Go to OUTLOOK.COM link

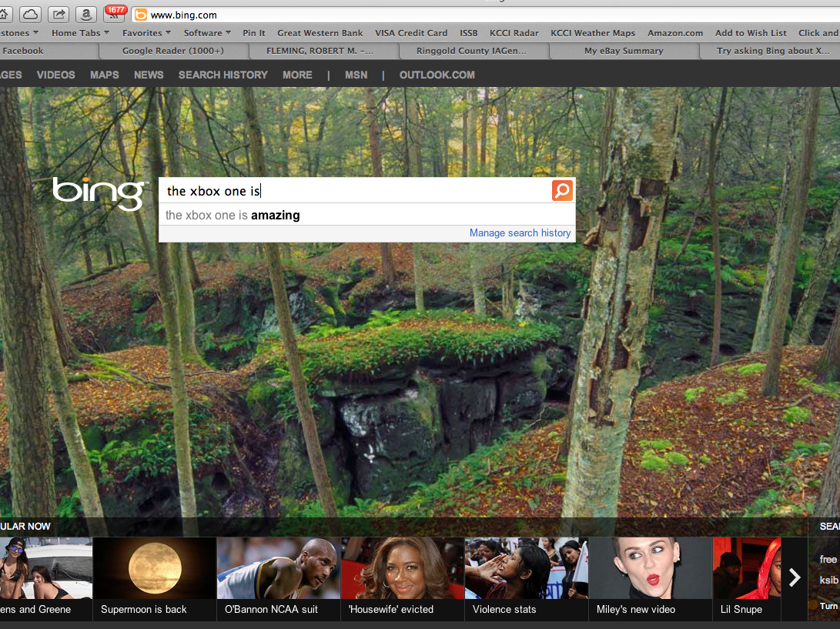[437, 75]
